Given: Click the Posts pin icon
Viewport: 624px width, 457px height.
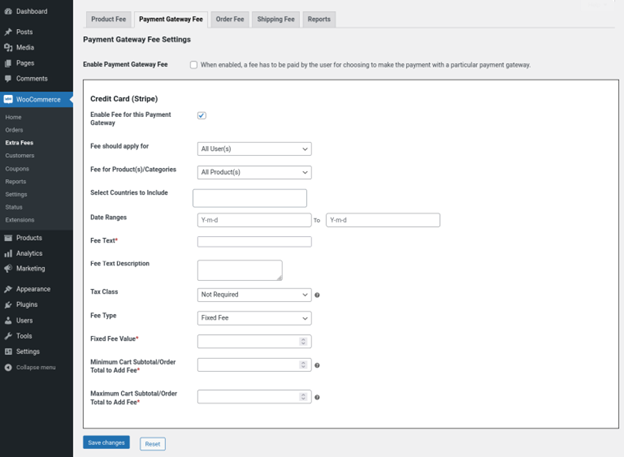Looking at the screenshot, I should click(8, 32).
